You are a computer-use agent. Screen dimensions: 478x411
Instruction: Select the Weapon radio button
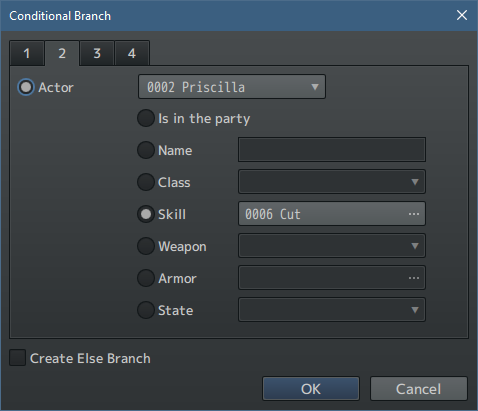[146, 246]
